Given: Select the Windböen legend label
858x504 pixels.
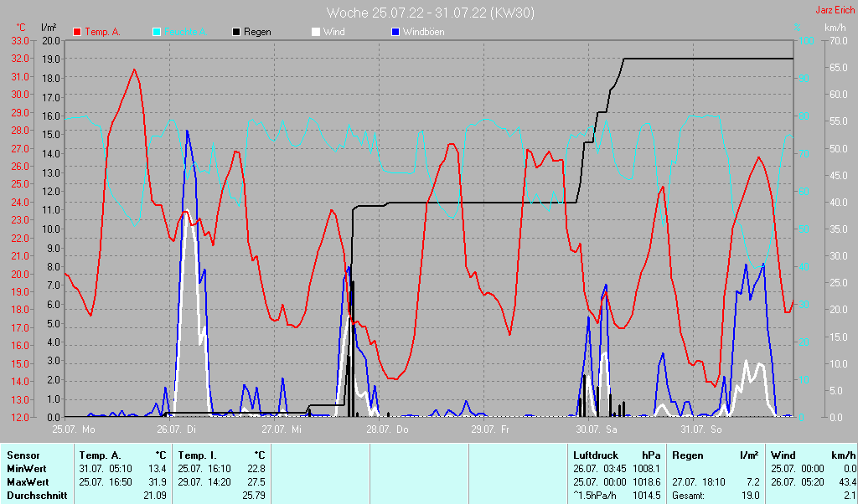Looking at the screenshot, I should tap(423, 32).
